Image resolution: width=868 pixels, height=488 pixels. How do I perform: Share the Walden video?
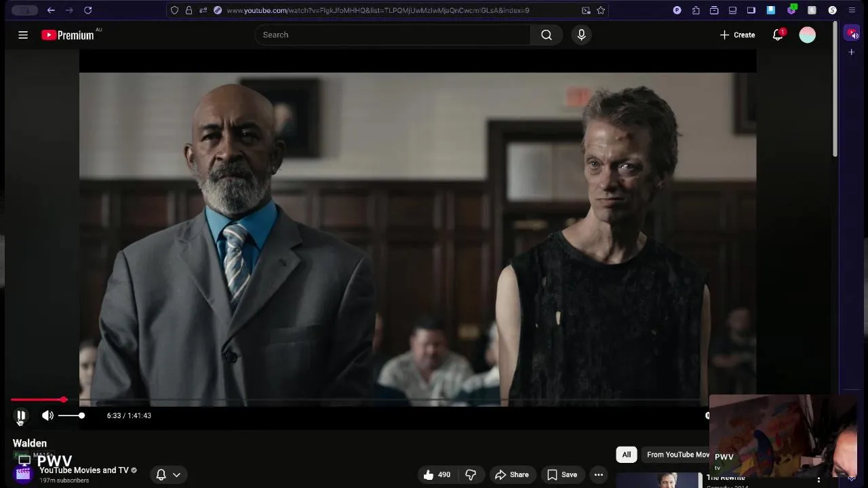coord(512,474)
